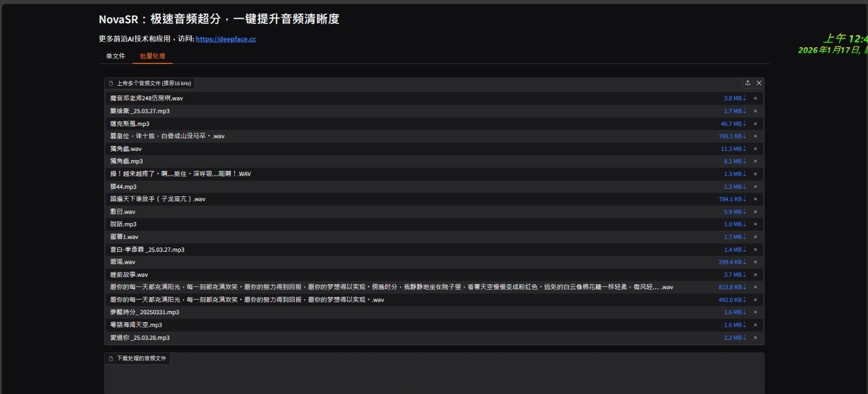Download 鄧44.mp3 via its 1.3 MB link
The image size is (868, 394).
pyautogui.click(x=735, y=187)
